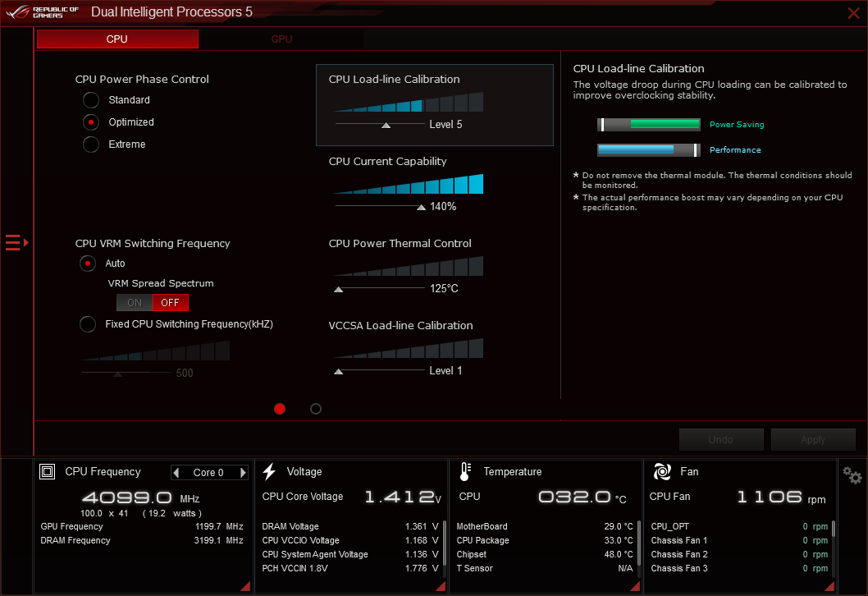Screen dimensions: 868x596
Task: Click the CPU Frequency chip icon
Action: pos(48,472)
